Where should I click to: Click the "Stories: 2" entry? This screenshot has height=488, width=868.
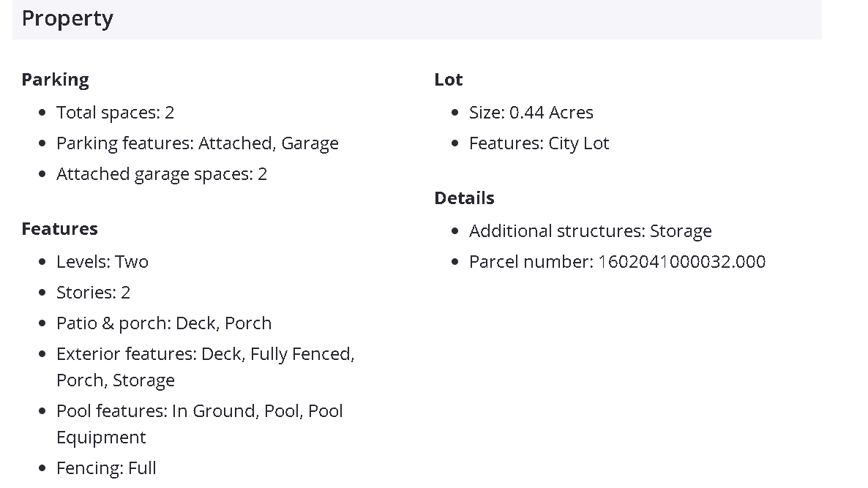click(x=93, y=293)
